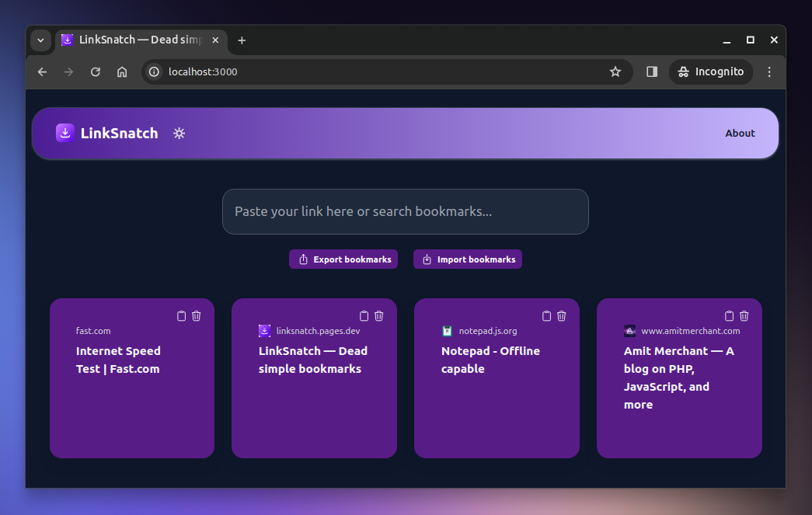Delete the linksnatch.pages.dev bookmark
This screenshot has height=515, width=812.
(379, 315)
